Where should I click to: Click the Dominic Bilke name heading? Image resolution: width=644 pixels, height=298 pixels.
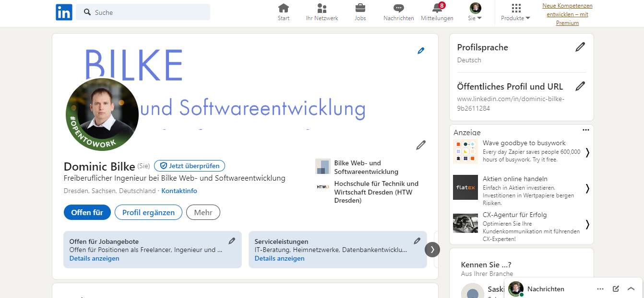point(99,166)
